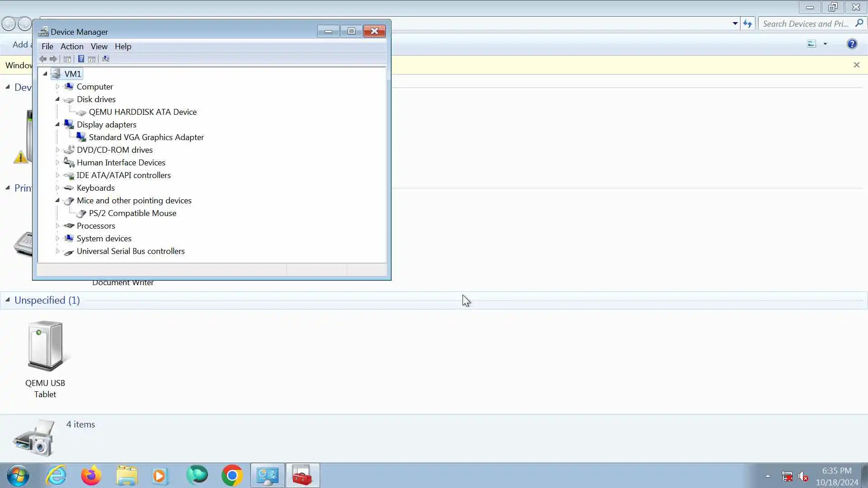Expand Universal Serial Bus controllers

coord(57,251)
